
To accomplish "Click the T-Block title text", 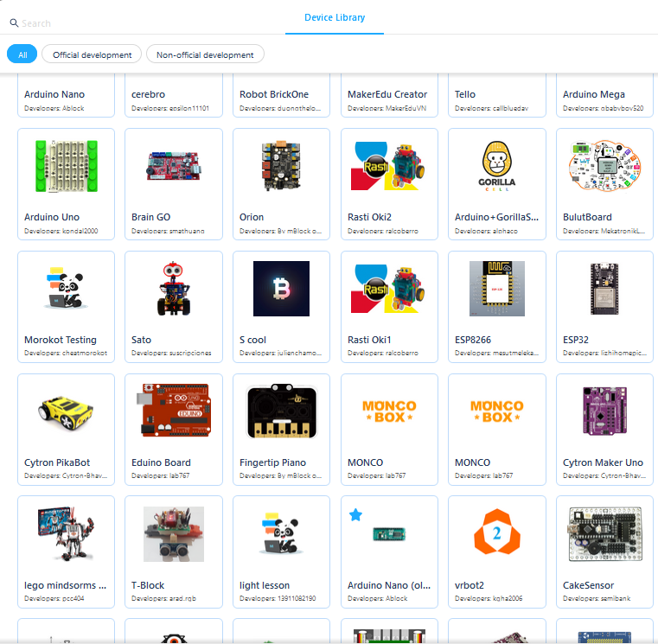I will coord(148,585).
